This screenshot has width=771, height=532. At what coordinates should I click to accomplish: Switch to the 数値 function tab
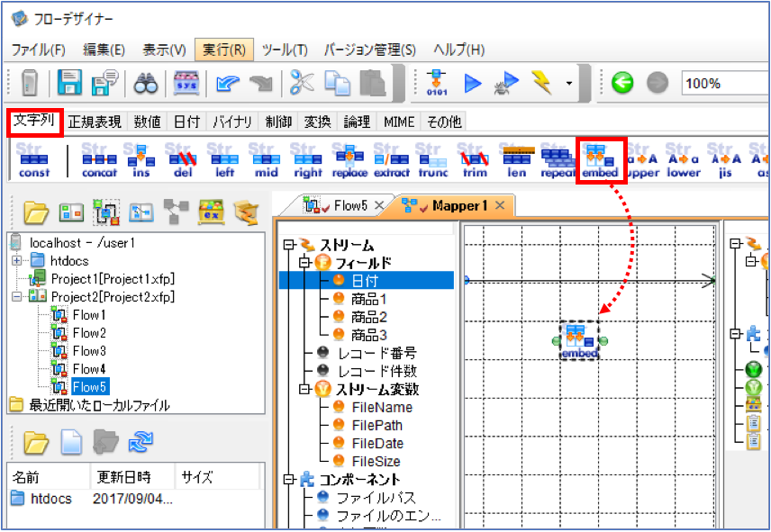147,122
